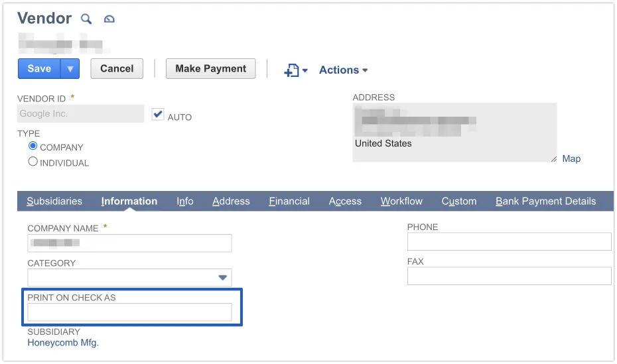617x364 pixels.
Task: Open the Custom tab
Action: coord(459,202)
